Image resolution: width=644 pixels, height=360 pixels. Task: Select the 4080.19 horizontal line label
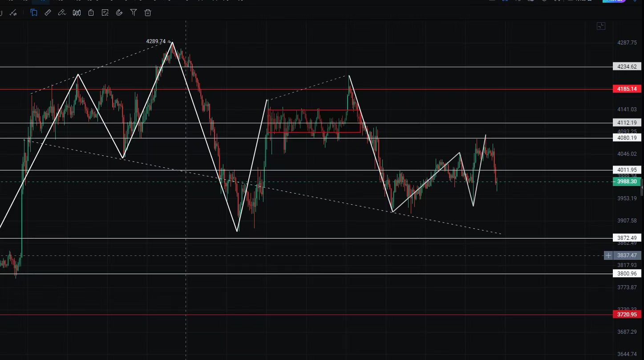click(x=627, y=138)
